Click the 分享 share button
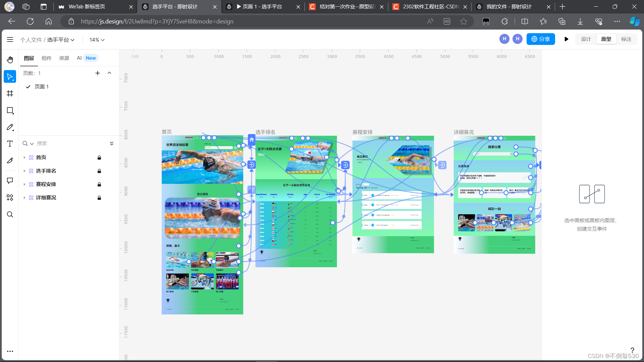 (x=541, y=39)
